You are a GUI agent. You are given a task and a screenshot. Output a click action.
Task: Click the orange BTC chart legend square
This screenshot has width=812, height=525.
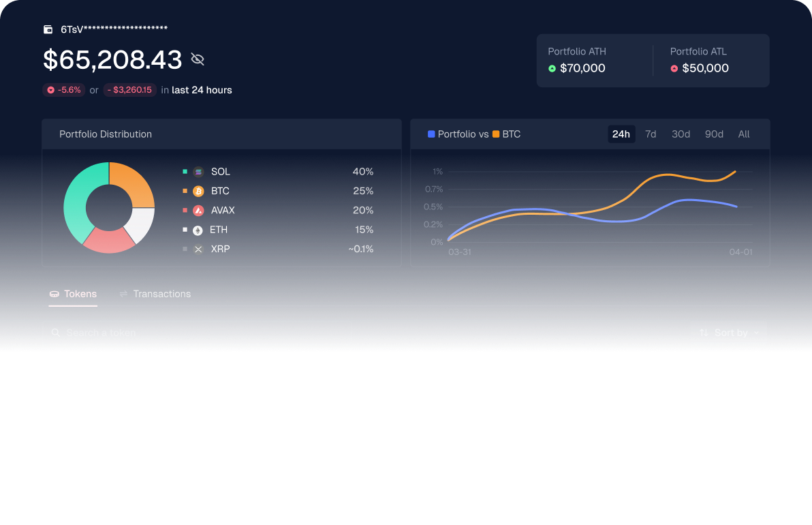click(x=496, y=134)
